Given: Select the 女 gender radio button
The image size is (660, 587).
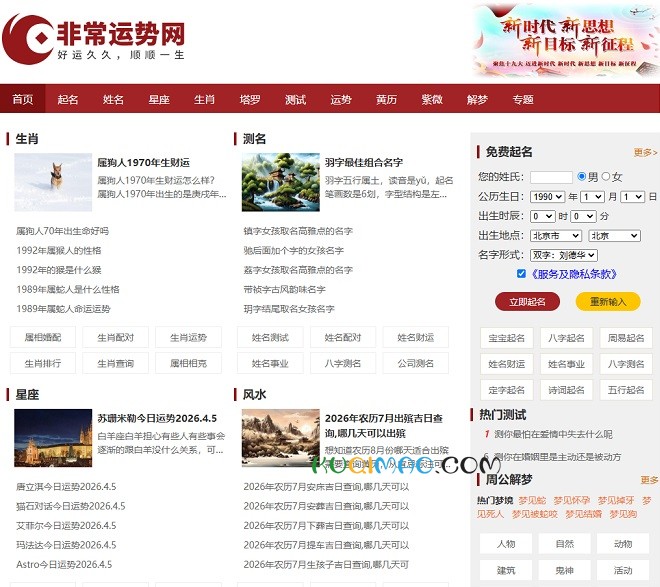Looking at the screenshot, I should pos(606,176).
